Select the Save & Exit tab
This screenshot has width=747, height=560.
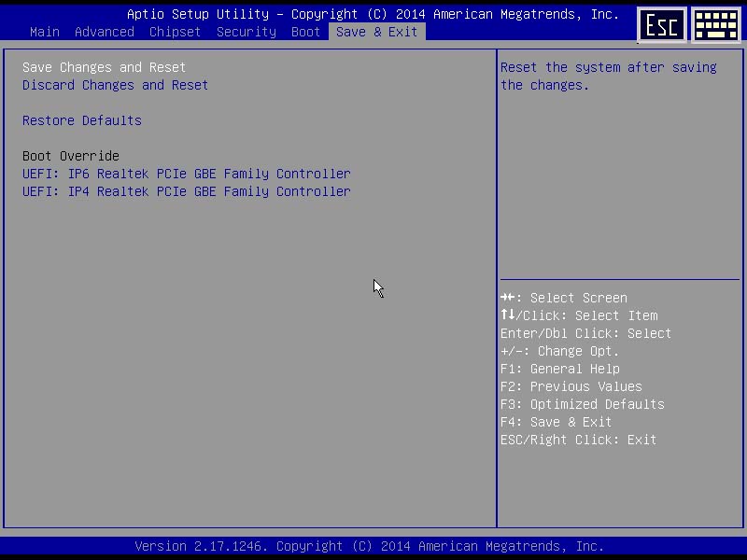pyautogui.click(x=377, y=32)
